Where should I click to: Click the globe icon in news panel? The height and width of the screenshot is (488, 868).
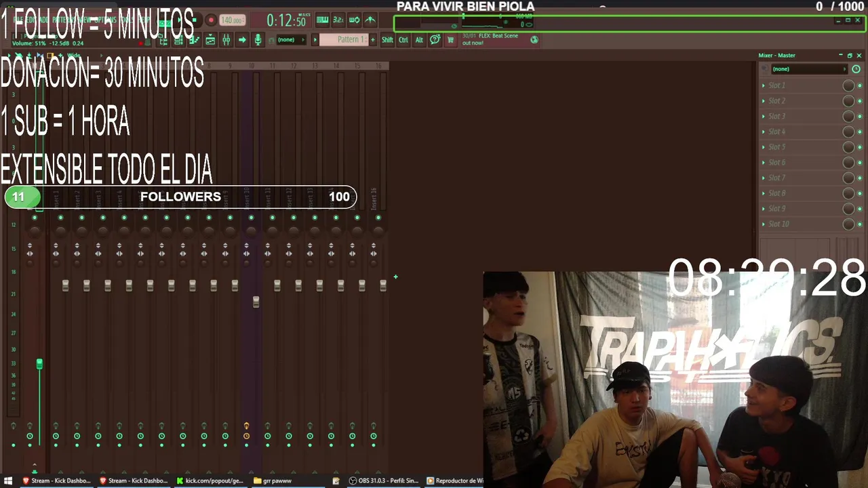click(x=534, y=40)
